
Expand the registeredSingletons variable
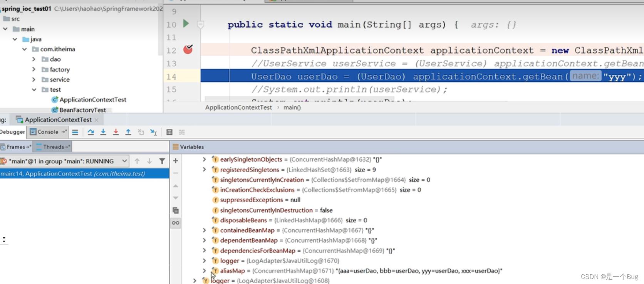click(x=205, y=170)
